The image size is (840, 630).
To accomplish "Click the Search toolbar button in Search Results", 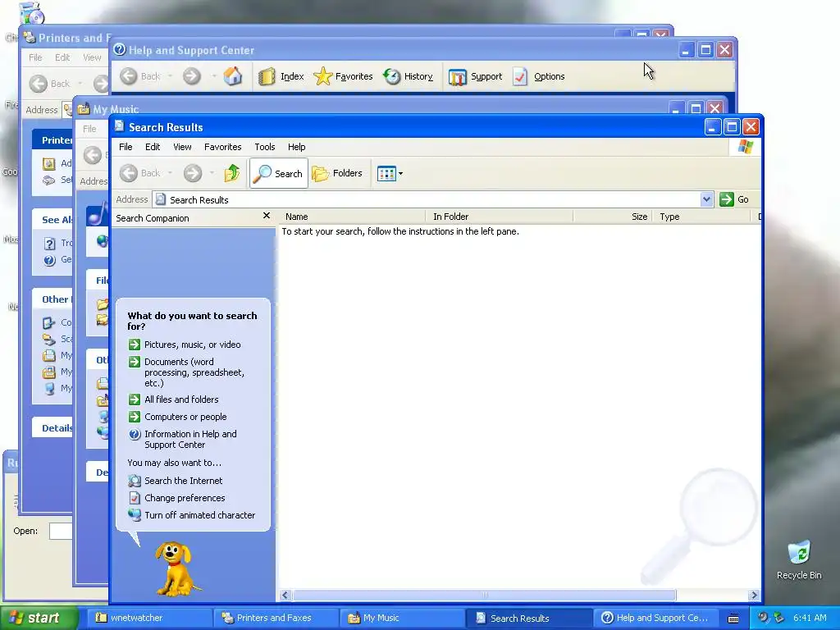I will click(x=279, y=173).
